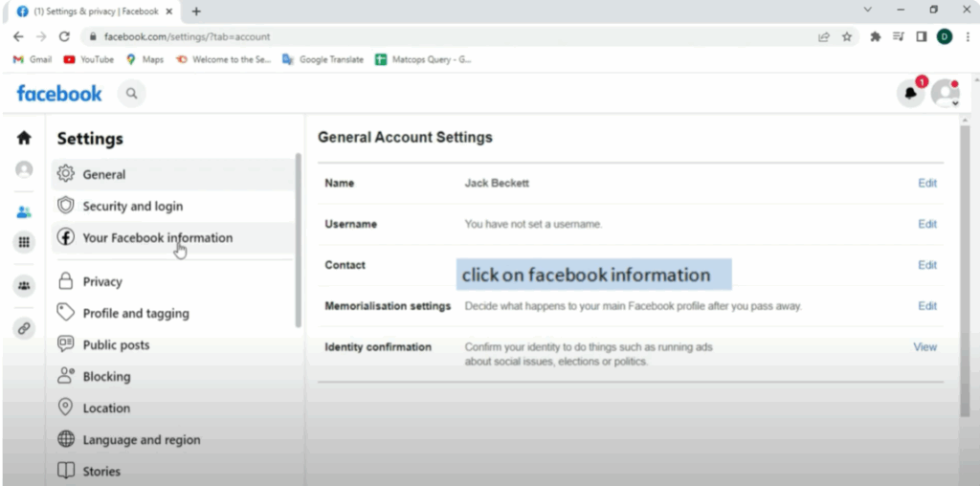
Task: Open Location settings
Action: (x=173, y=408)
